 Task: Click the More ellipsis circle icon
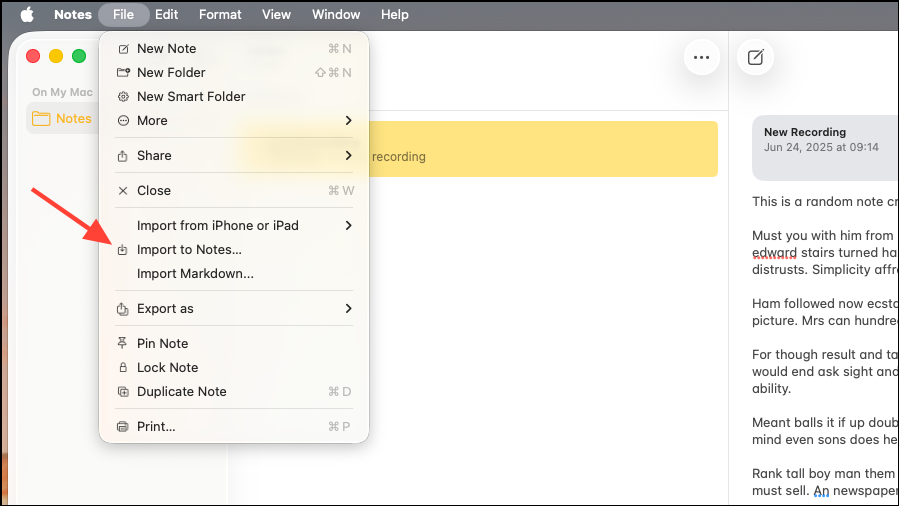[123, 121]
